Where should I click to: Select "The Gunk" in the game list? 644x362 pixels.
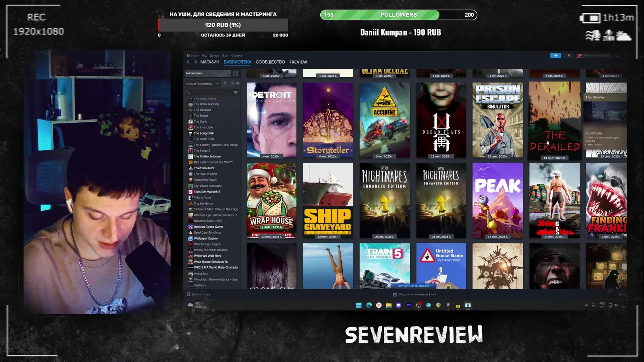click(200, 122)
